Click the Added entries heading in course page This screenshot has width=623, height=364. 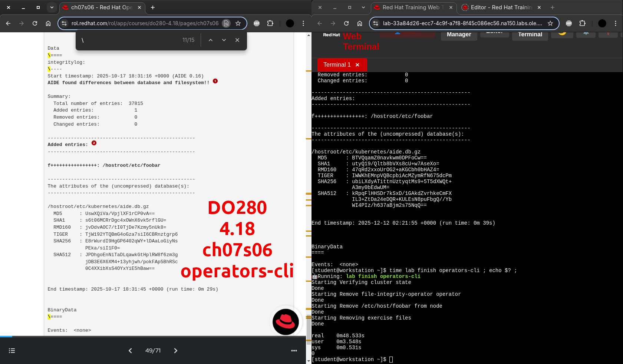click(68, 145)
